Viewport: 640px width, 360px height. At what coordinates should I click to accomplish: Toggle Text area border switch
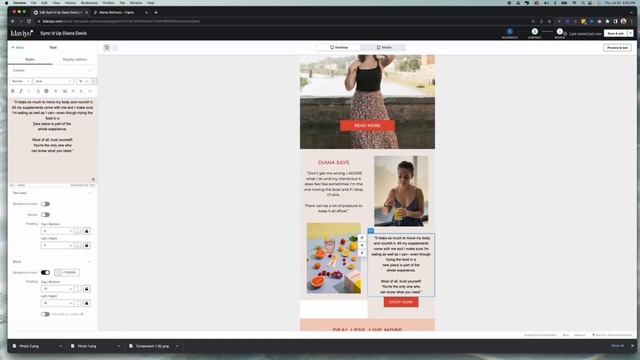point(45,215)
